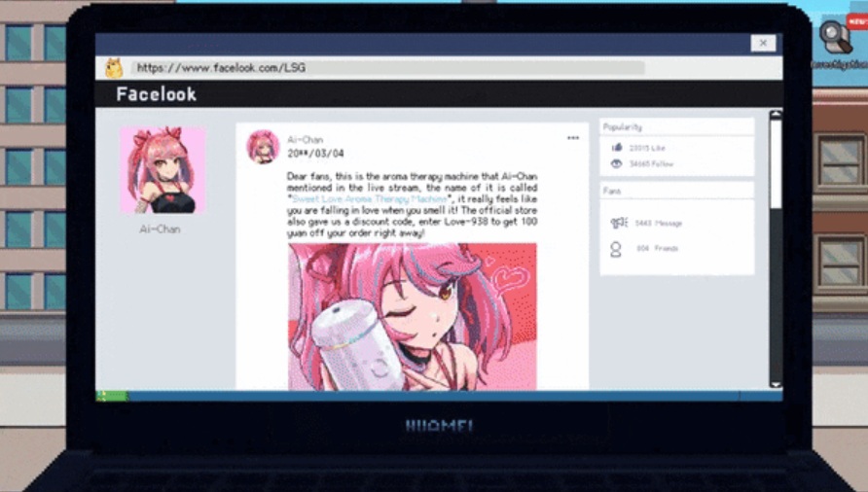This screenshot has height=492, width=868.
Task: Click the magnifying glass icon on desktop
Action: 835,38
